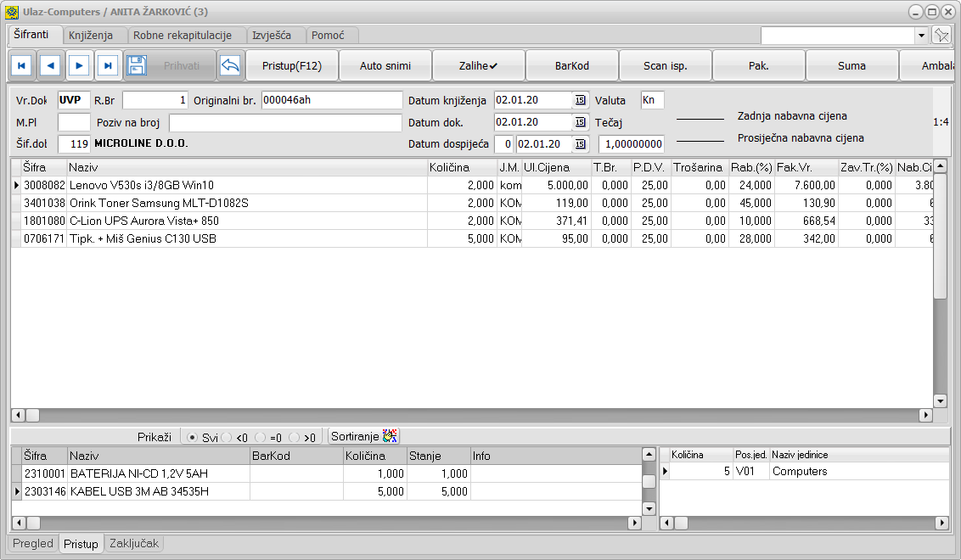Switch to the Pristup bottom tab
961x560 pixels.
pyautogui.click(x=81, y=544)
